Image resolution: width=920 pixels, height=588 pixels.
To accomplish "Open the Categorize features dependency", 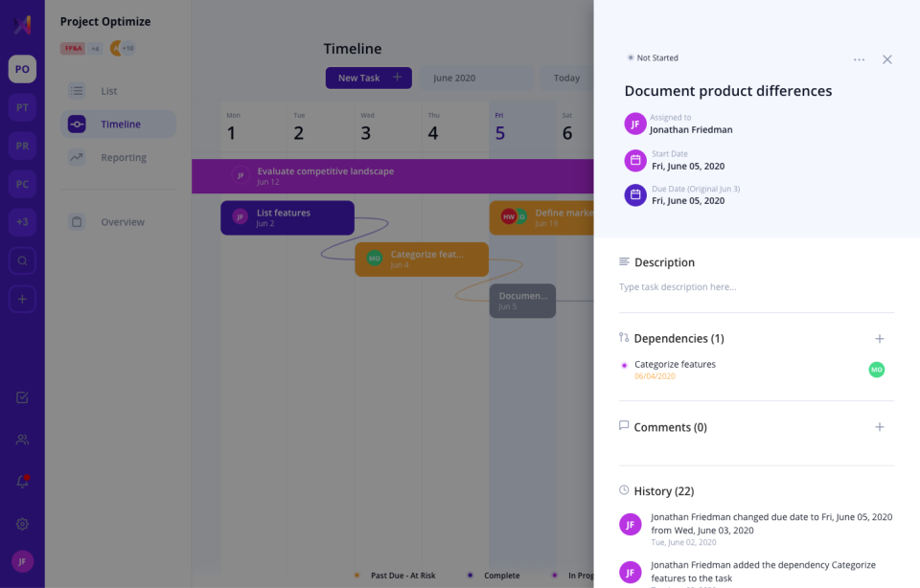I will tap(675, 365).
